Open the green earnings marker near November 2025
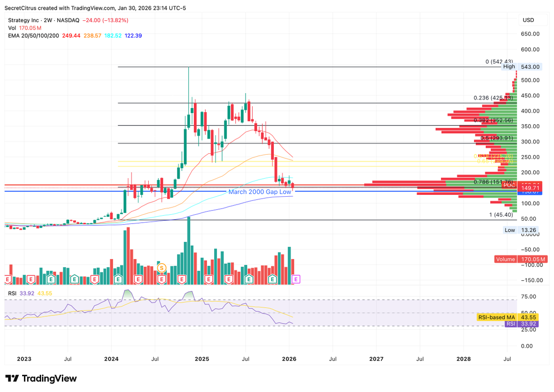The image size is (554, 392). (272, 279)
